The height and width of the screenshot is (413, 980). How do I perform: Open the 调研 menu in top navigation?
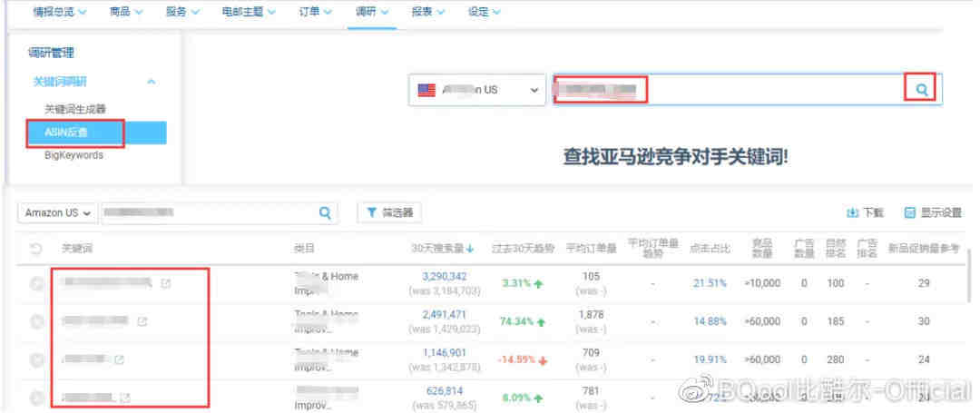(371, 13)
